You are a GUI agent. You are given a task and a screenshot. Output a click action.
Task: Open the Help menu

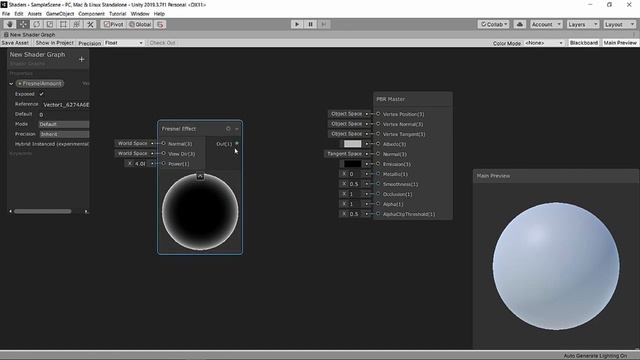point(159,13)
